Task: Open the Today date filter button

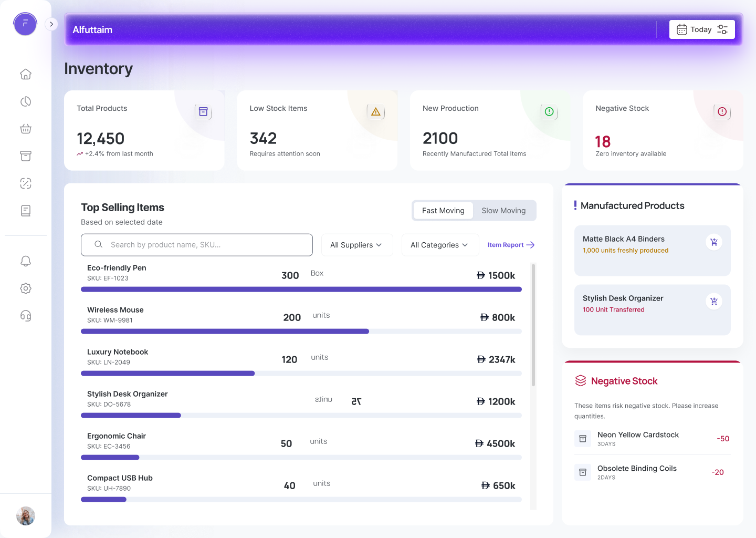Action: tap(702, 29)
